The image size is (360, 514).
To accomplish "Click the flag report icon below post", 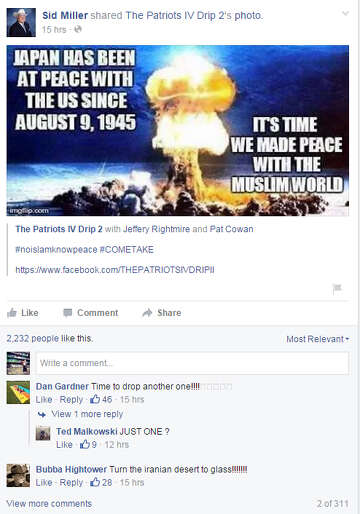I will (337, 288).
